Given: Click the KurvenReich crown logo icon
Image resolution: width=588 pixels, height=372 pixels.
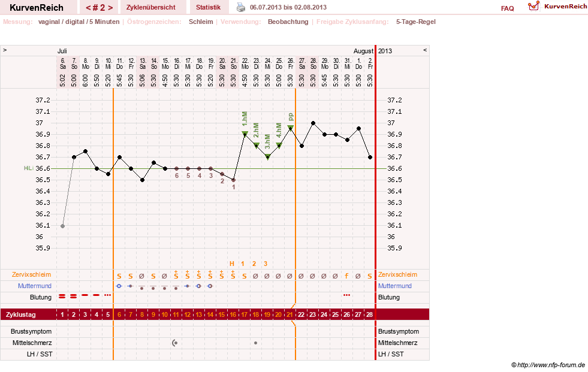Looking at the screenshot, I should click(x=533, y=6).
